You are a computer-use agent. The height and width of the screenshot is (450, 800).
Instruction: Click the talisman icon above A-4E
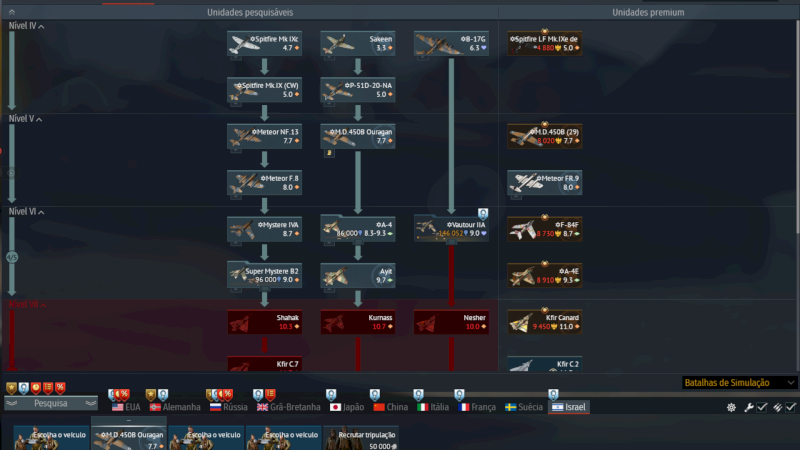pyautogui.click(x=544, y=264)
